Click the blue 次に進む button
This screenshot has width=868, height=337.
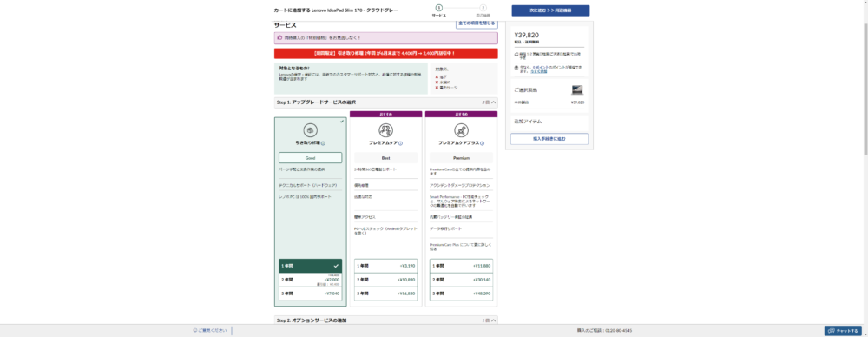(550, 10)
